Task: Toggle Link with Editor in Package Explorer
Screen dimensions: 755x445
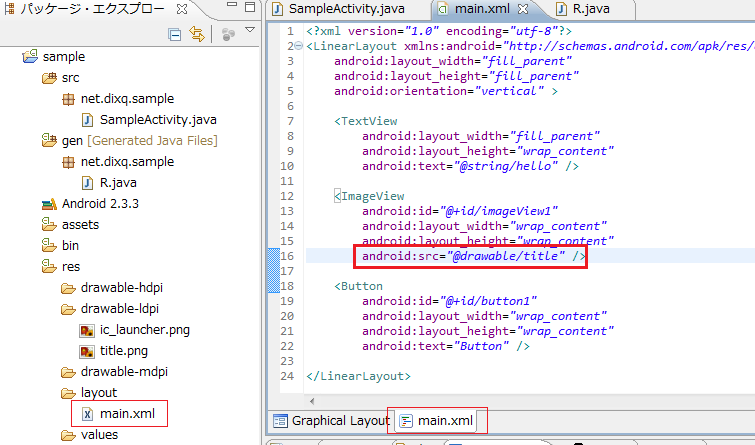Action: coord(197,34)
